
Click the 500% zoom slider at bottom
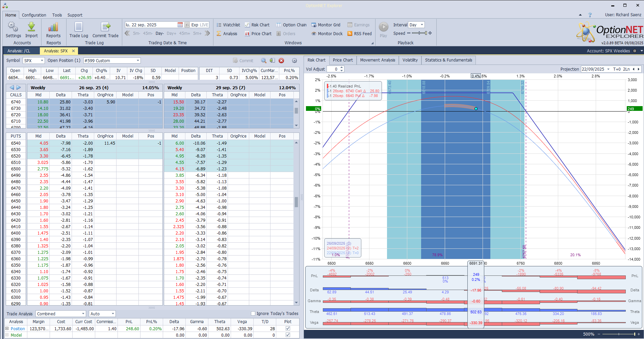[619, 334]
